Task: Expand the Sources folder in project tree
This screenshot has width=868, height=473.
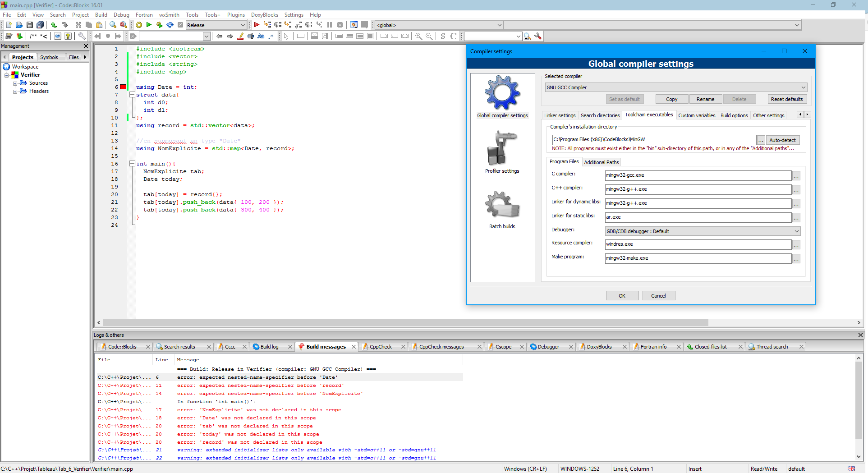Action: 15,83
